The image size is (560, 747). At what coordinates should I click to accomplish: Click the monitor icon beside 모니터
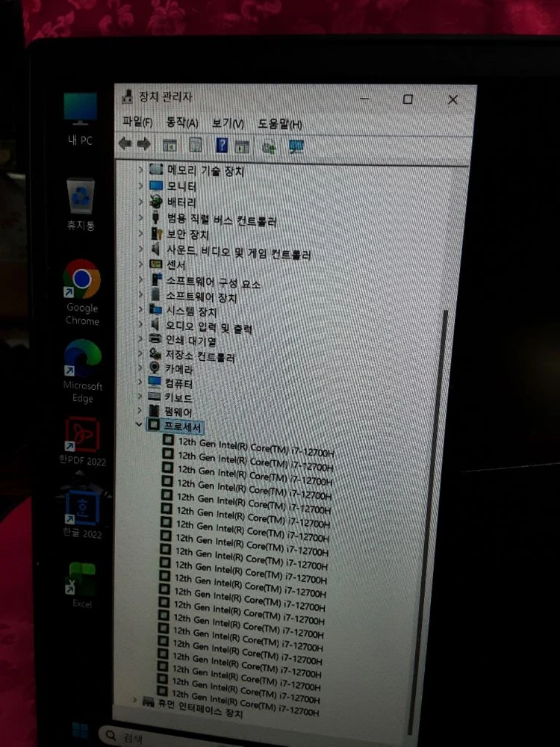tap(156, 185)
